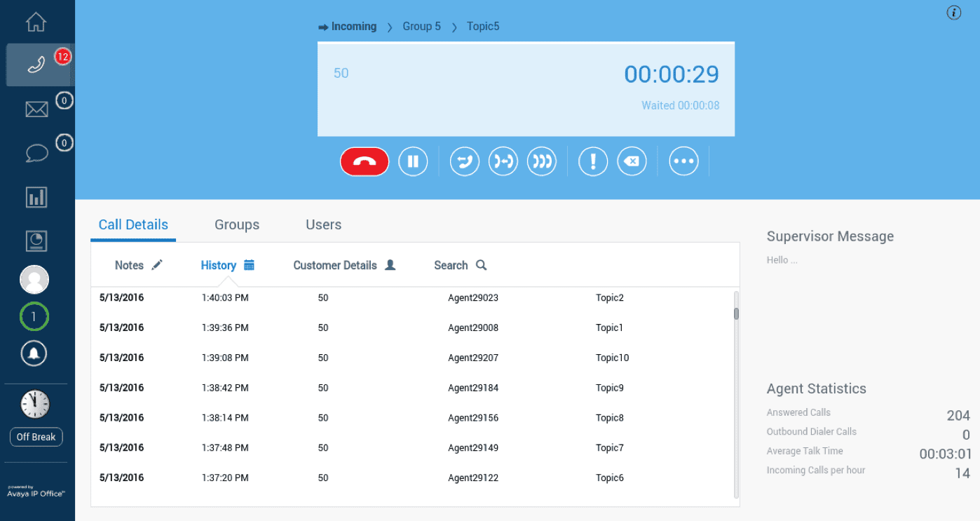This screenshot has height=521, width=980.
Task: Open the reporting statistics panel
Action: 36,197
